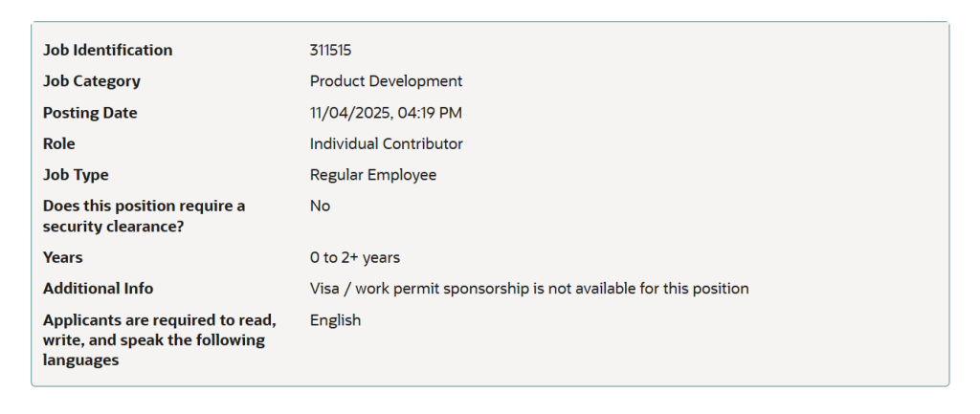The height and width of the screenshot is (414, 980).
Task: Click the visa sponsorship not available text
Action: [528, 288]
